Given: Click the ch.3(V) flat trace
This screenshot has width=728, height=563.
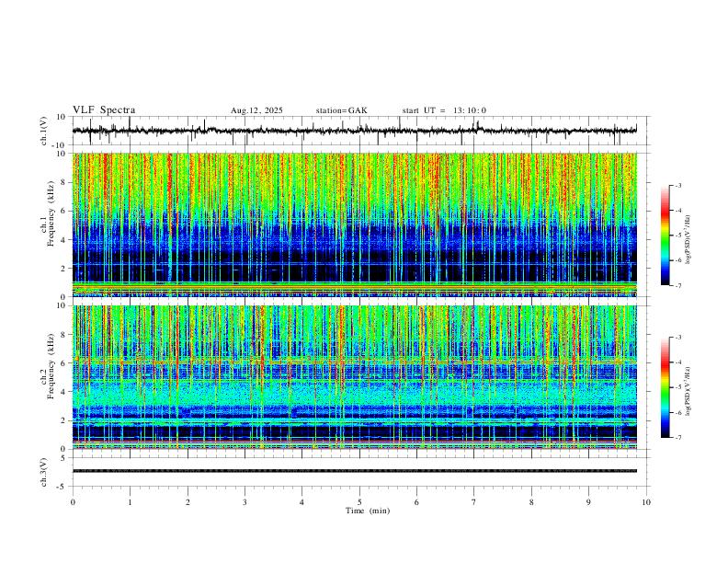Looking at the screenshot, I should click(x=355, y=471).
